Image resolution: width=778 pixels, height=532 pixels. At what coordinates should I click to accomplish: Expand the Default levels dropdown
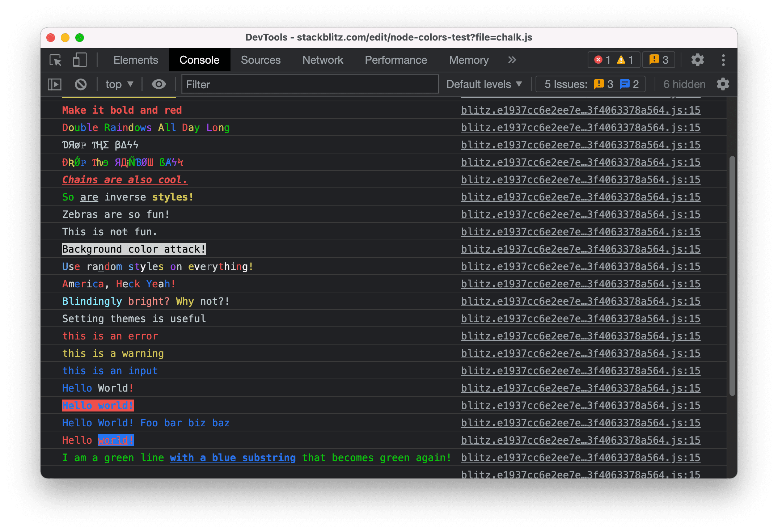point(485,84)
